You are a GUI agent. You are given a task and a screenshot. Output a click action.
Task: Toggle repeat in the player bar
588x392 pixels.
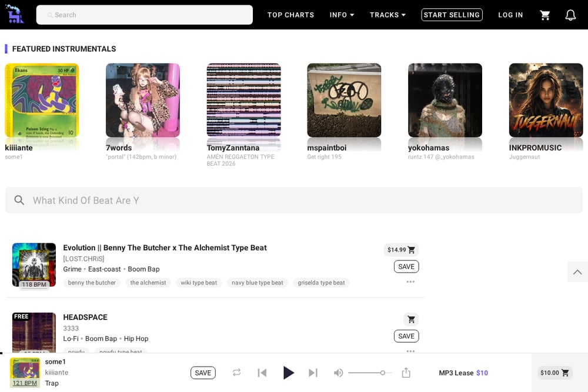236,373
